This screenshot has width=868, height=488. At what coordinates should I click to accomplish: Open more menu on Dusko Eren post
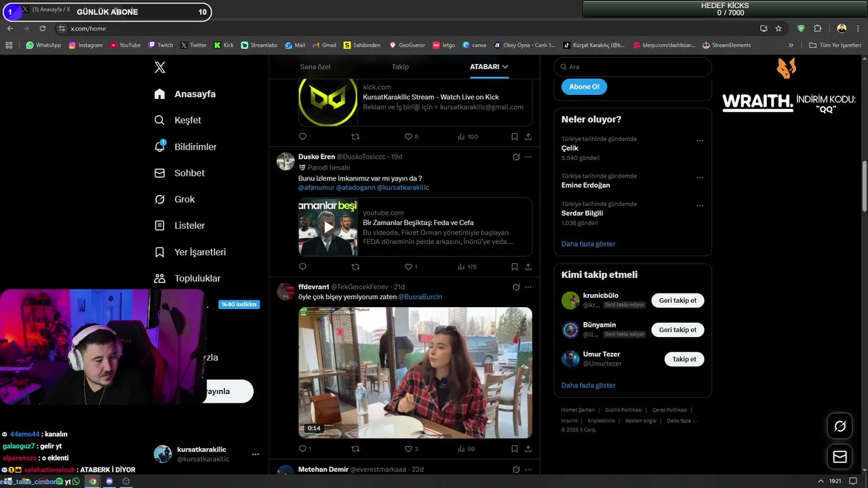[x=528, y=157]
